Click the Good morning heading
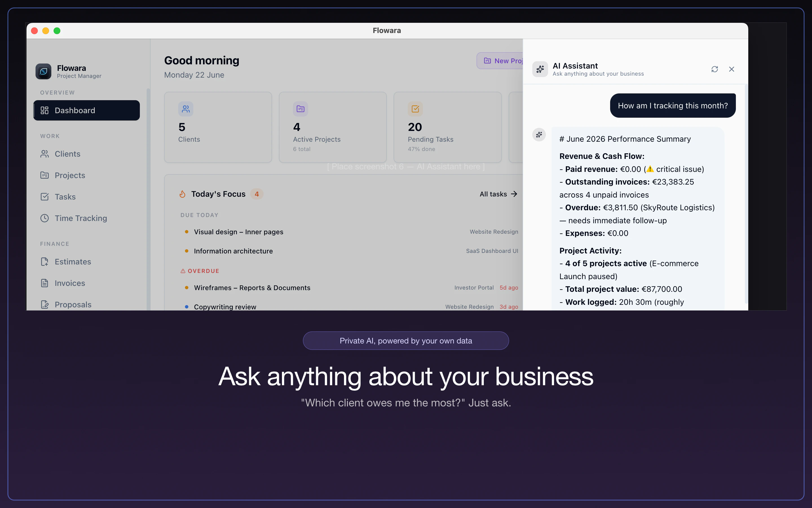Image resolution: width=812 pixels, height=508 pixels. (x=202, y=60)
